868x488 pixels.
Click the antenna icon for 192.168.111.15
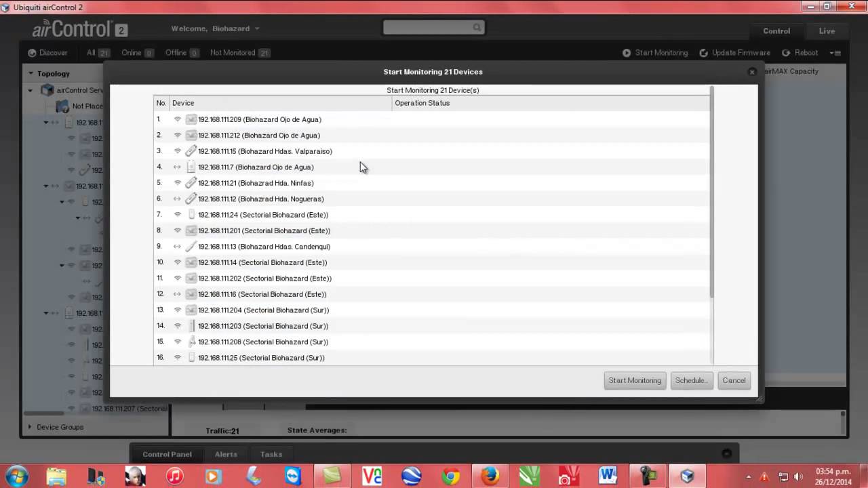[191, 151]
